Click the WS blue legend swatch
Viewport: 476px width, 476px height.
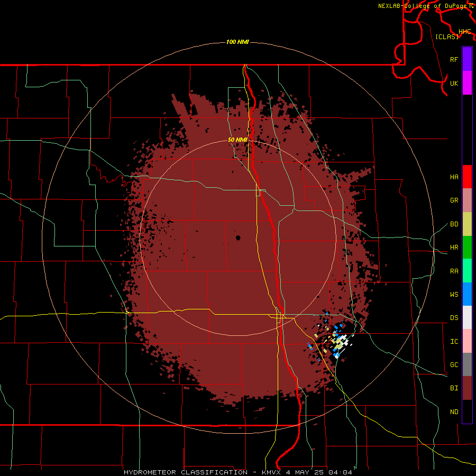[x=467, y=294]
